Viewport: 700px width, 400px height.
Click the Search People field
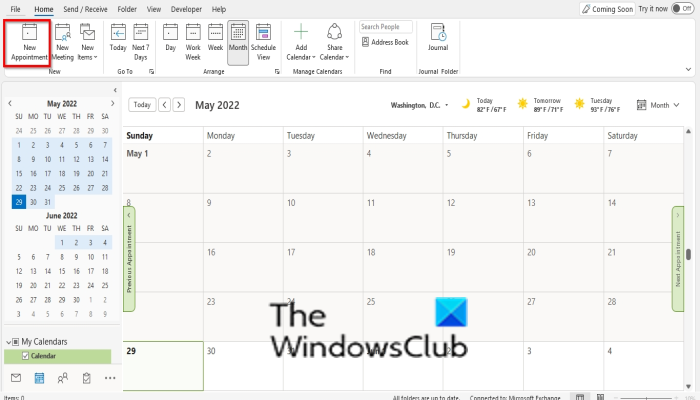(386, 27)
